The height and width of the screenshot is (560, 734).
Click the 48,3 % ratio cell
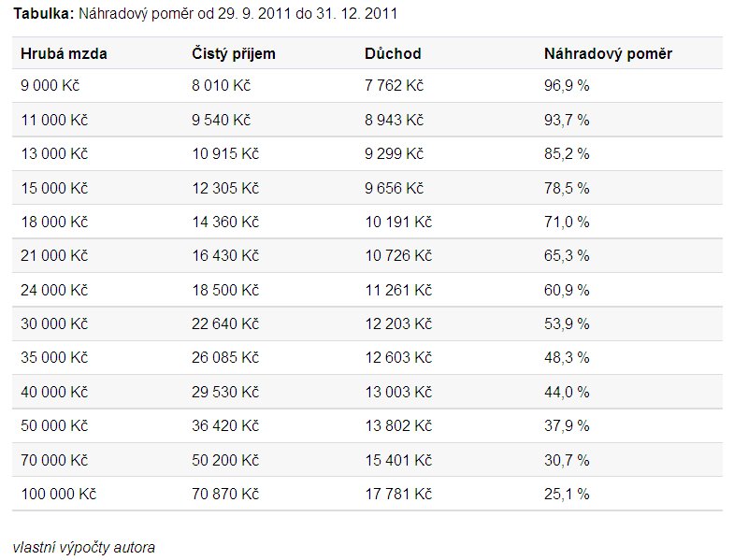(567, 357)
